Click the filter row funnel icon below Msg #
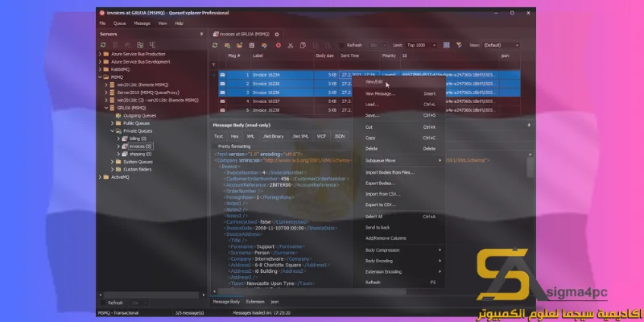Image resolution: width=644 pixels, height=322 pixels. tap(213, 65)
